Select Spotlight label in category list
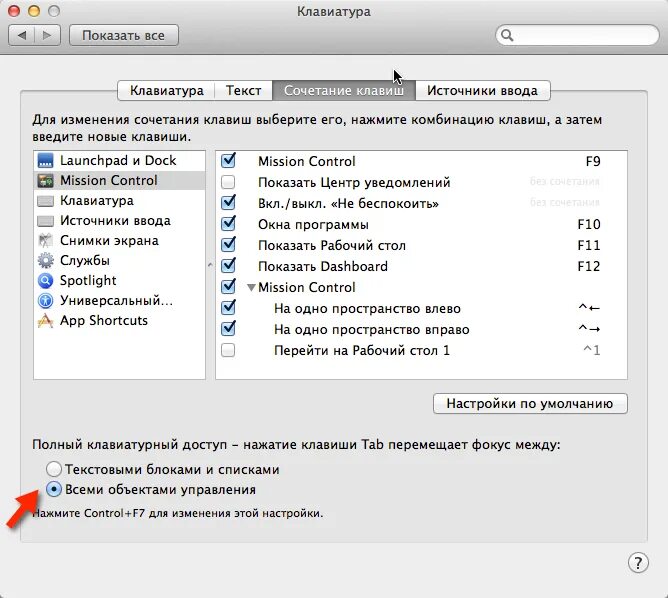Viewport: 668px width, 598px height. click(88, 280)
